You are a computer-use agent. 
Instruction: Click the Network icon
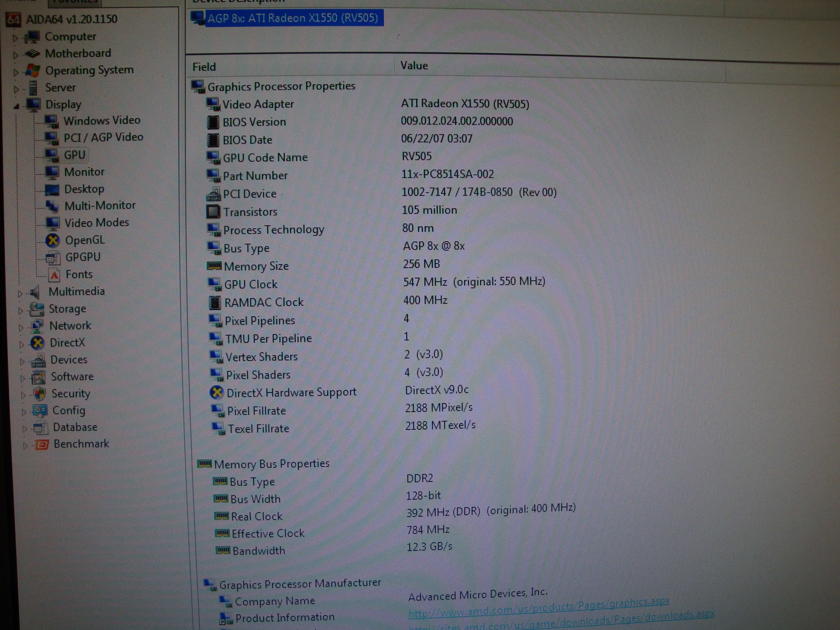tap(37, 326)
